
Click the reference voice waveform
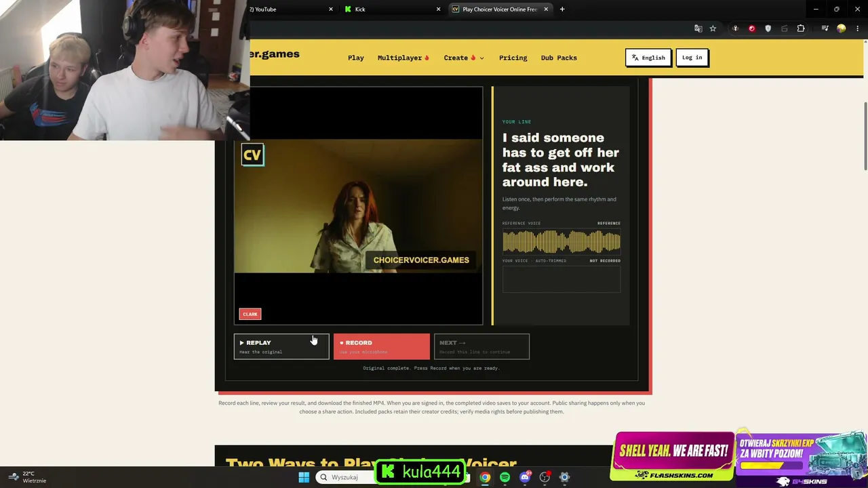point(561,242)
